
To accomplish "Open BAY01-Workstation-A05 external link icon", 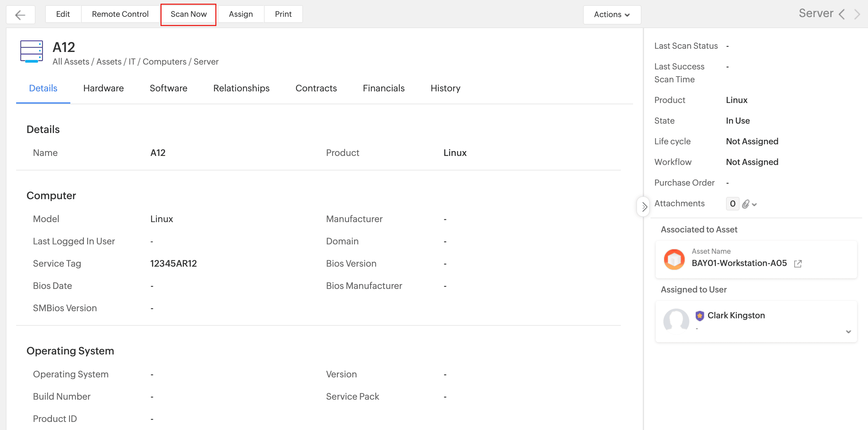I will tap(798, 263).
